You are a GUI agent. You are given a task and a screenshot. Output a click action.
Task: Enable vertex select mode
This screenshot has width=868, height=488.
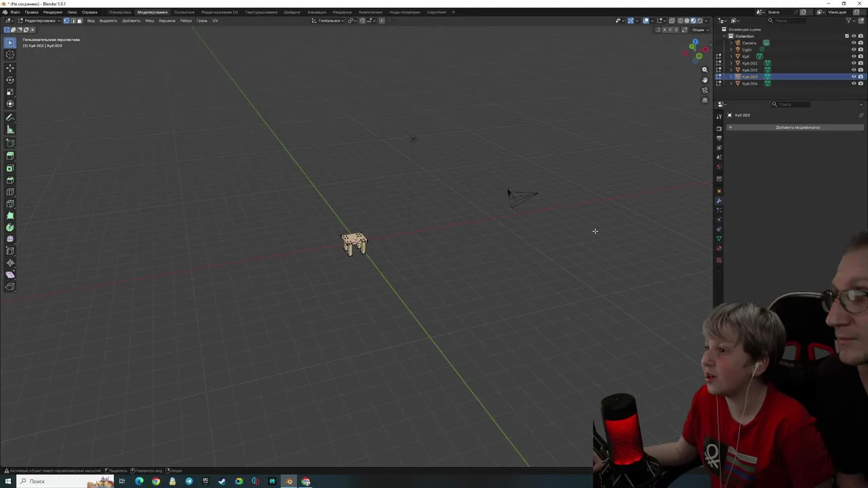(66, 20)
